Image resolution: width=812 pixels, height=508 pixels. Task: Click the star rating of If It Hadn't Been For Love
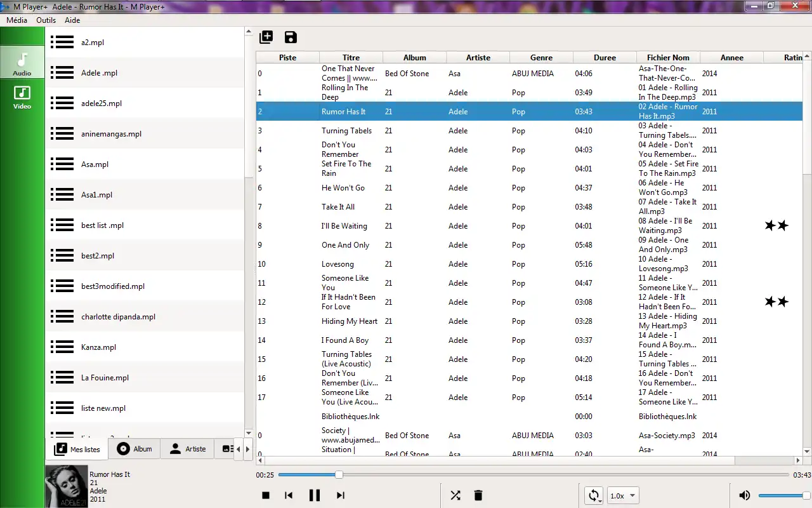(x=776, y=302)
